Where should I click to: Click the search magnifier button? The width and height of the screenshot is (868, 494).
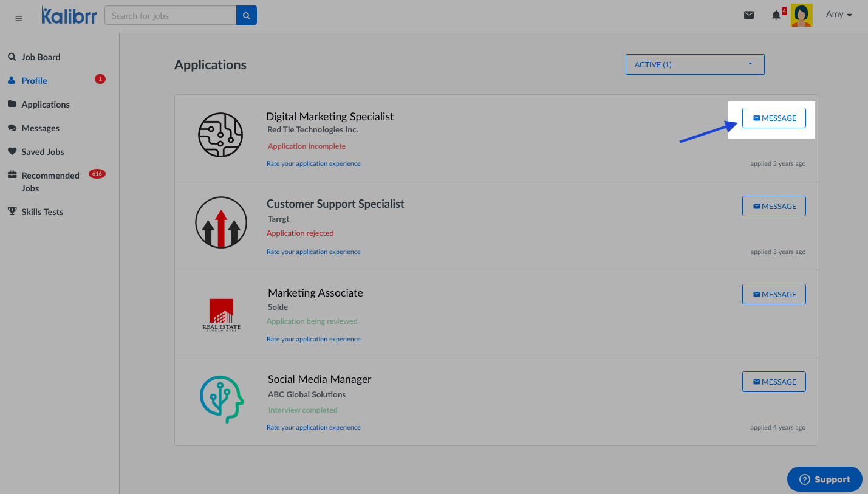tap(247, 16)
